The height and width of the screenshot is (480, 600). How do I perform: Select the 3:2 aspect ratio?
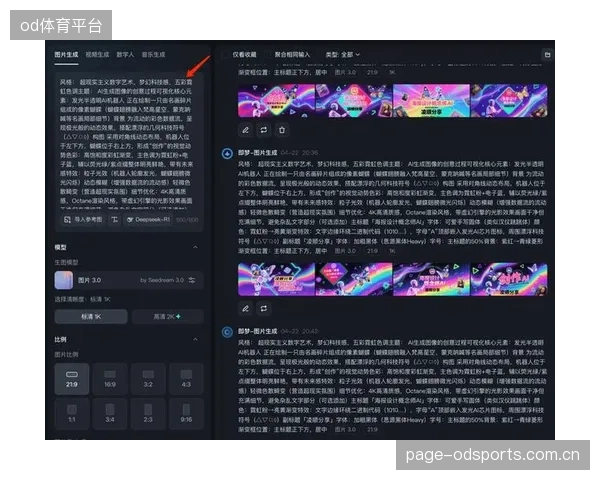pyautogui.click(x=148, y=379)
